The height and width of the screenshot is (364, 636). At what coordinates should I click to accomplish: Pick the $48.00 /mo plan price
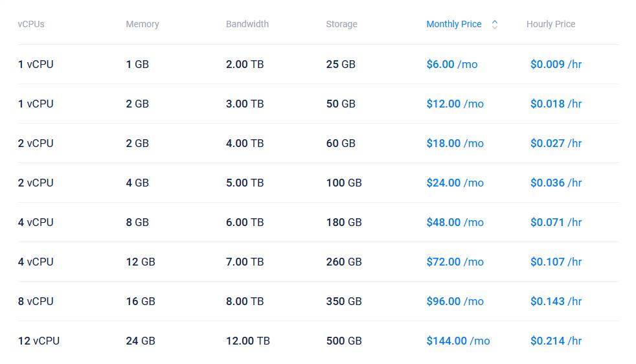455,222
